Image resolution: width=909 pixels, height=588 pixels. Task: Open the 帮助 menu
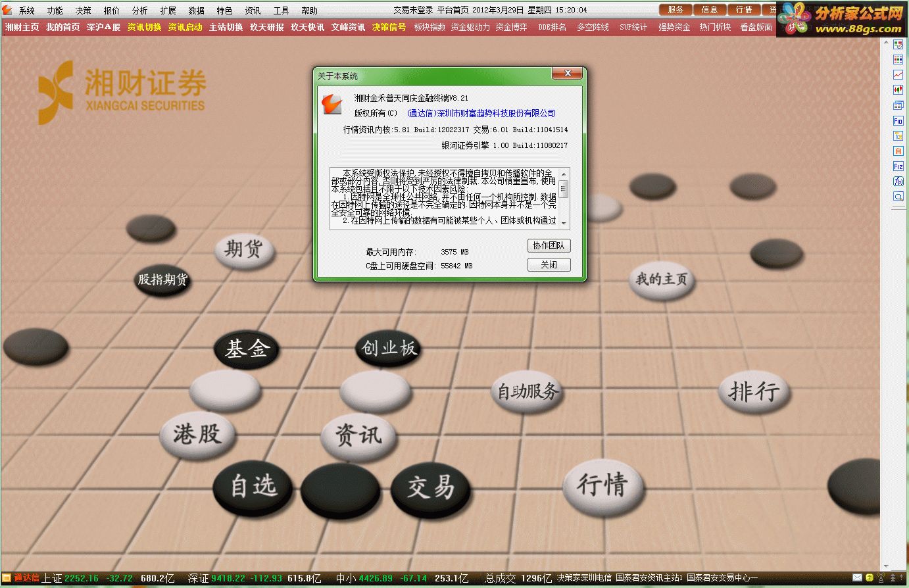click(310, 11)
